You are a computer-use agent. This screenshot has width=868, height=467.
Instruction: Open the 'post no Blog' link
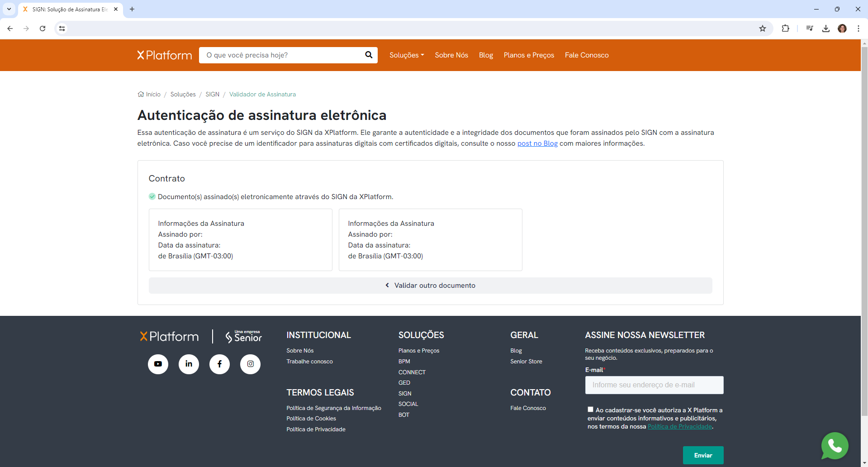[x=537, y=143]
